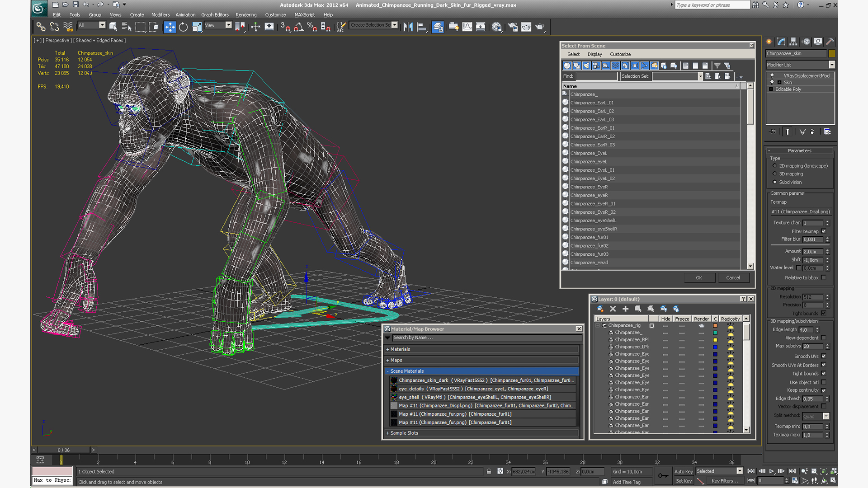Toggle Keep continuity checkbox
The image size is (868, 488).
point(824,390)
